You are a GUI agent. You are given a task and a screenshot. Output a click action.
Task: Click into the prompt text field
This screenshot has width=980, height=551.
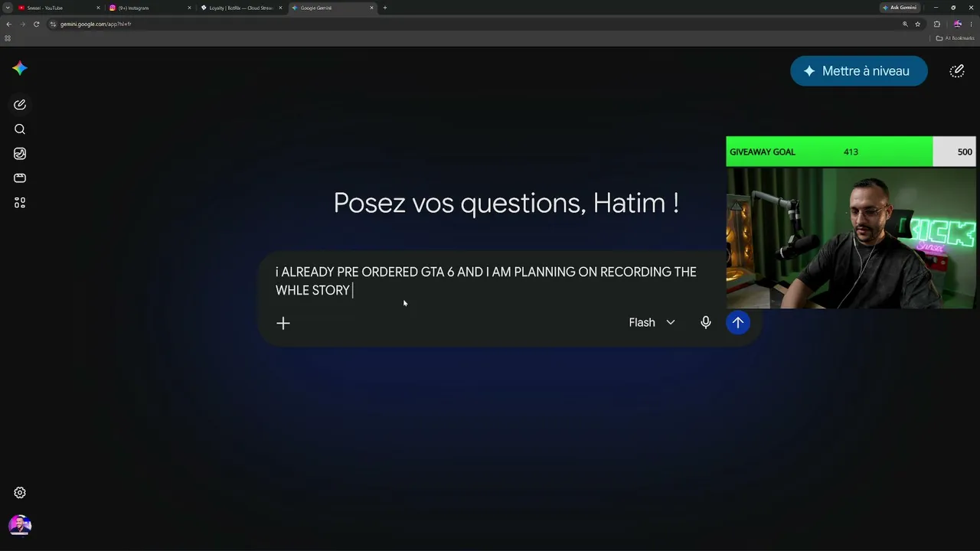(x=486, y=281)
